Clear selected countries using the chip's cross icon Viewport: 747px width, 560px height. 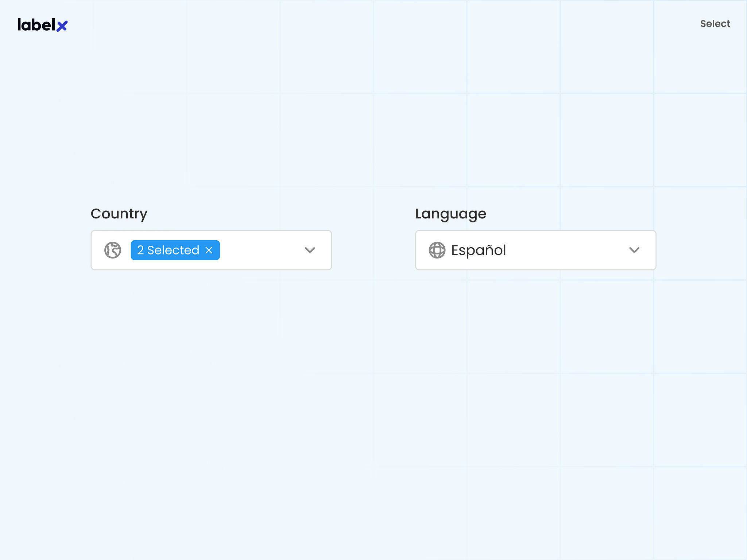209,250
